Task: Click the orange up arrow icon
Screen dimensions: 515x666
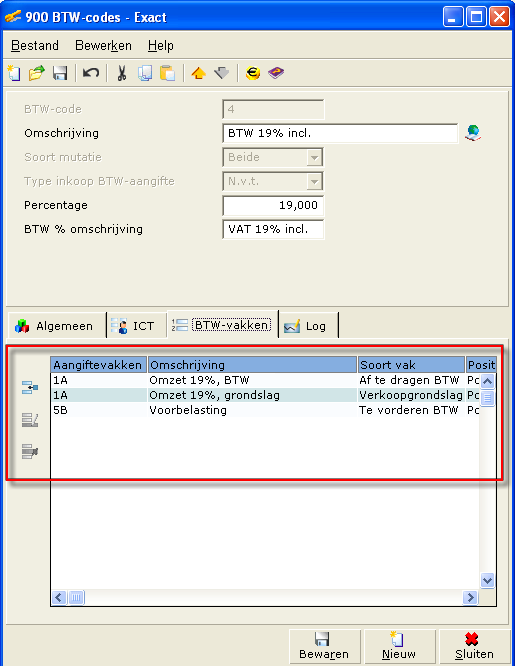Action: pyautogui.click(x=198, y=73)
